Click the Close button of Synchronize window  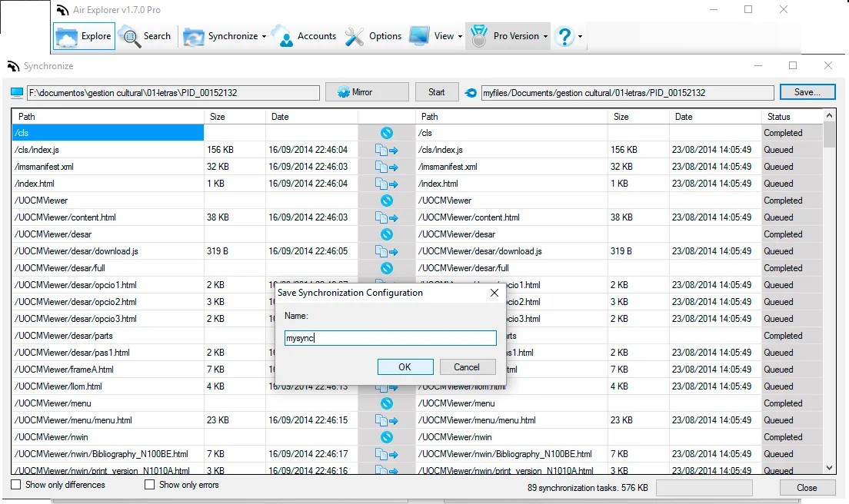pos(807,488)
